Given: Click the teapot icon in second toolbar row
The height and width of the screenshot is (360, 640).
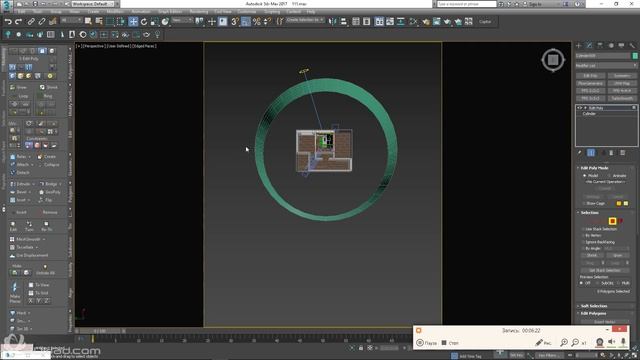Looking at the screenshot, I should (x=147, y=35).
